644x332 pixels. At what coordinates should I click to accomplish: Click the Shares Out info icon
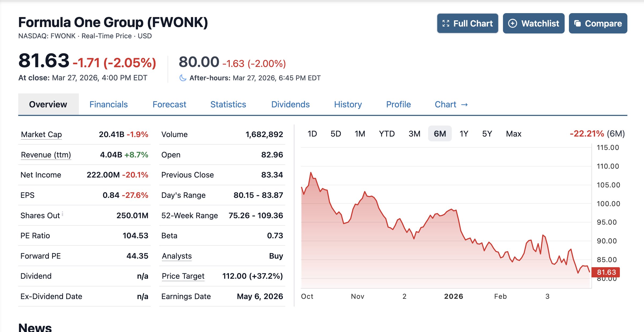click(x=62, y=214)
